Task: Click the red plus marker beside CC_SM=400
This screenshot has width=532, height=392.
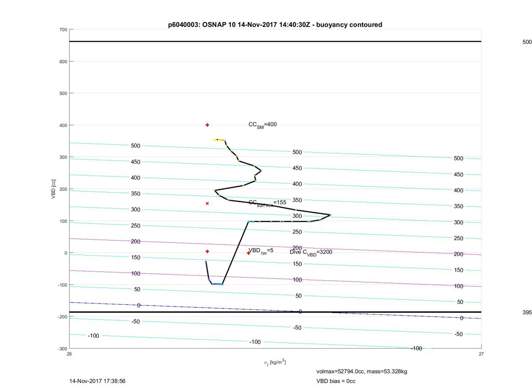Action: [207, 125]
